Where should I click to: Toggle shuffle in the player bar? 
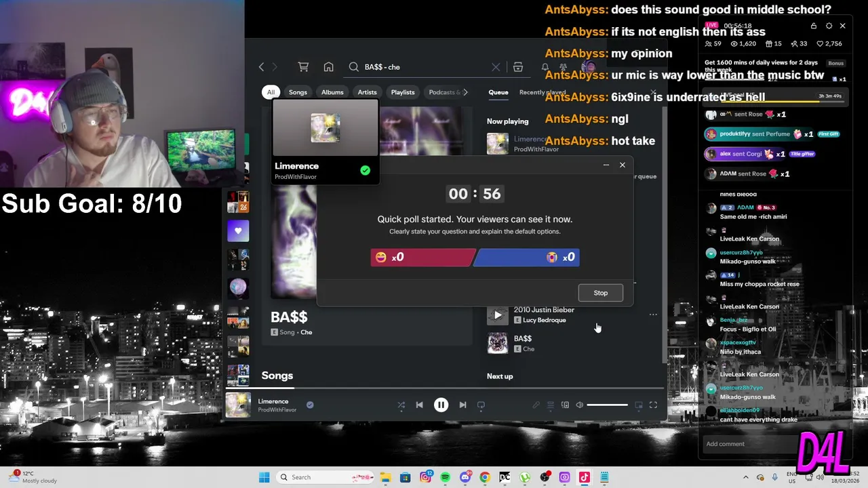401,405
